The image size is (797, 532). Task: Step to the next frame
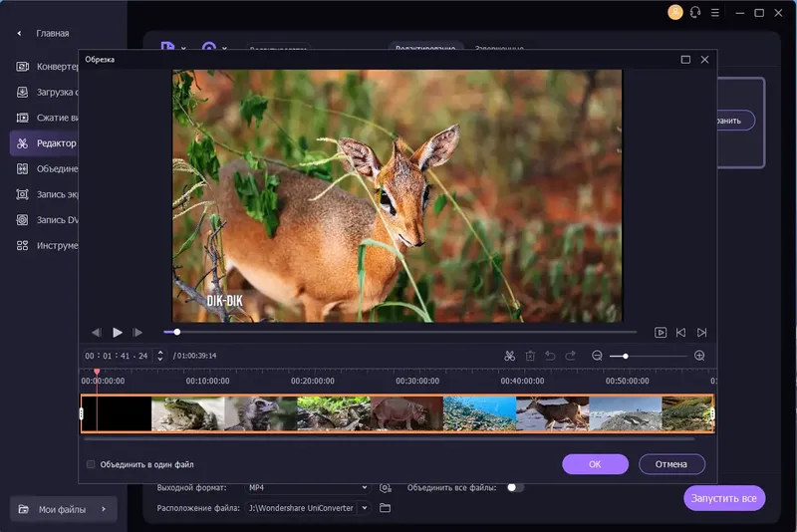138,332
